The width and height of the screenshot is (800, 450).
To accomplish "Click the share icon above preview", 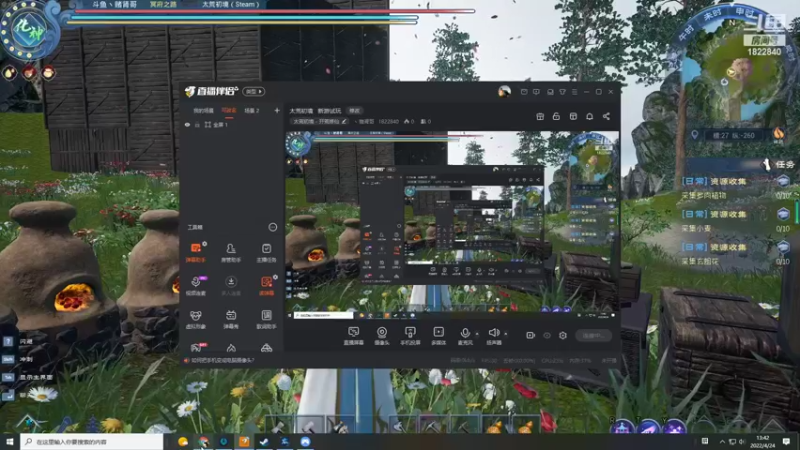I will coord(606,116).
